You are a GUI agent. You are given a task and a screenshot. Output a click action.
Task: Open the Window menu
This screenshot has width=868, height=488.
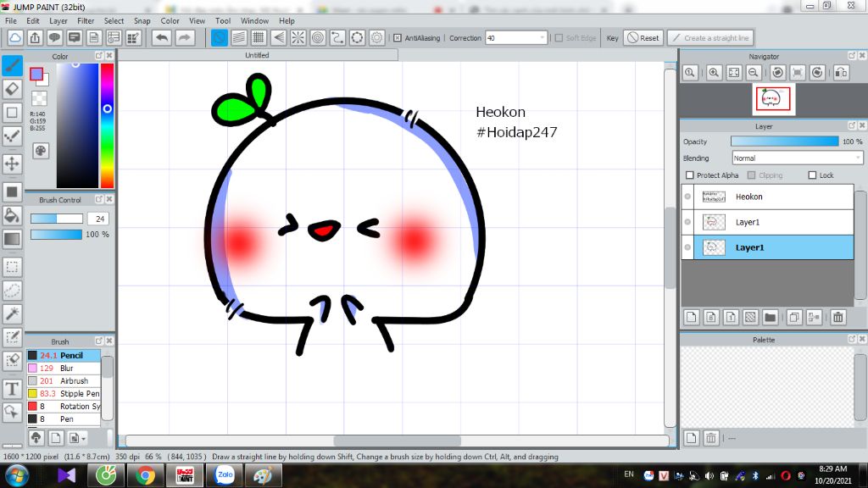[x=254, y=20]
